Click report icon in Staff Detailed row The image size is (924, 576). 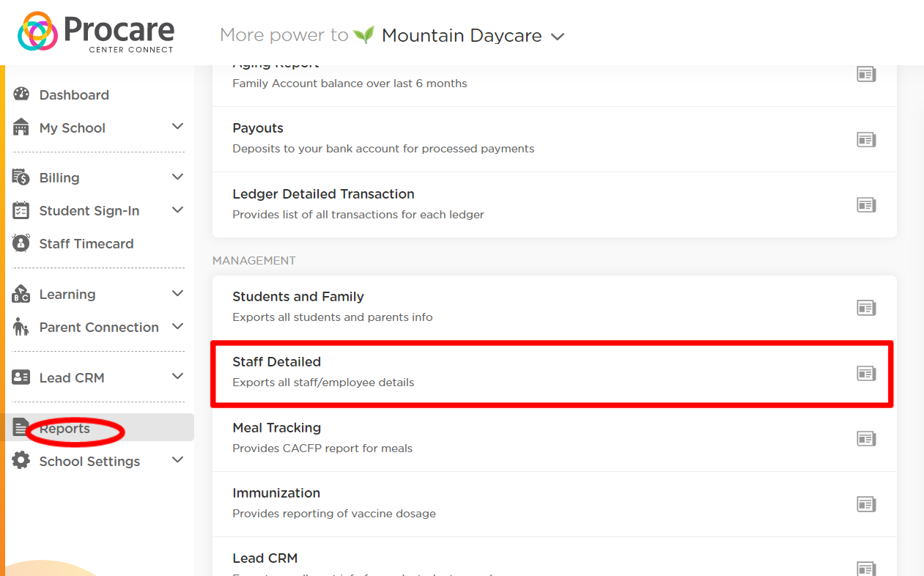pyautogui.click(x=866, y=374)
